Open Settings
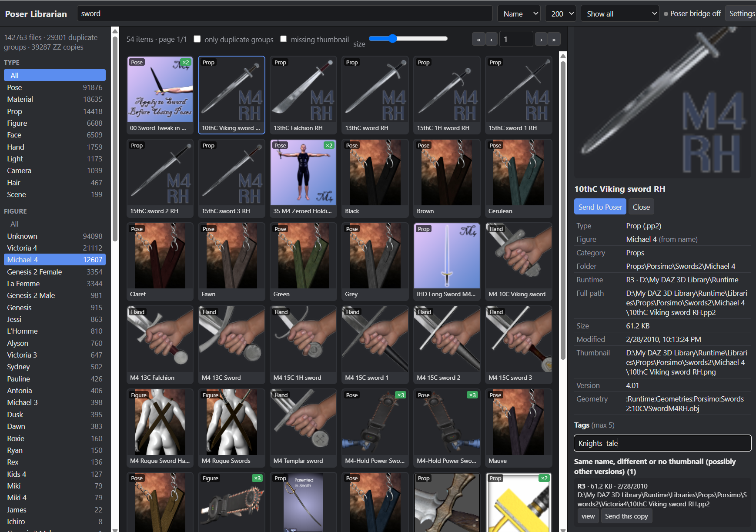 coord(742,13)
